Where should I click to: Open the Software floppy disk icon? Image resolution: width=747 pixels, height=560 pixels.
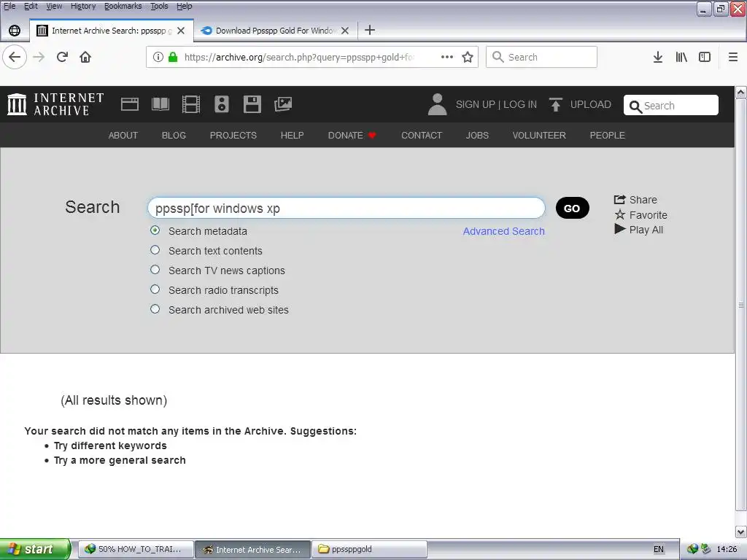pyautogui.click(x=252, y=104)
